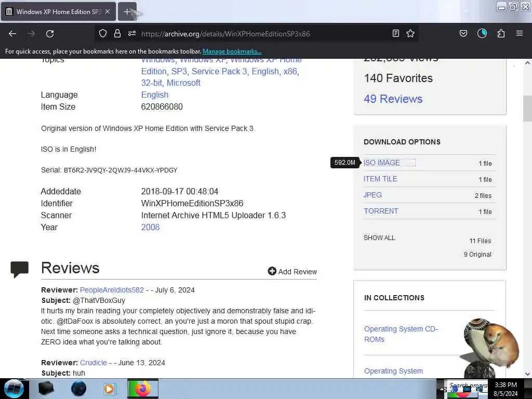Click the identifier WinXPHomeEditionSP3x86 value
This screenshot has height=399, width=532.
[x=192, y=203]
